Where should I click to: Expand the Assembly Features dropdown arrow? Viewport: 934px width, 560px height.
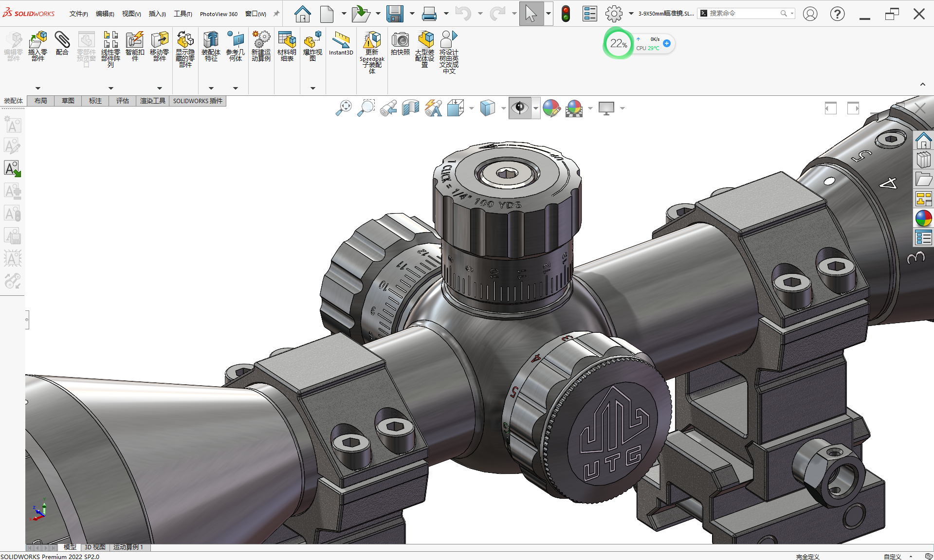(211, 88)
